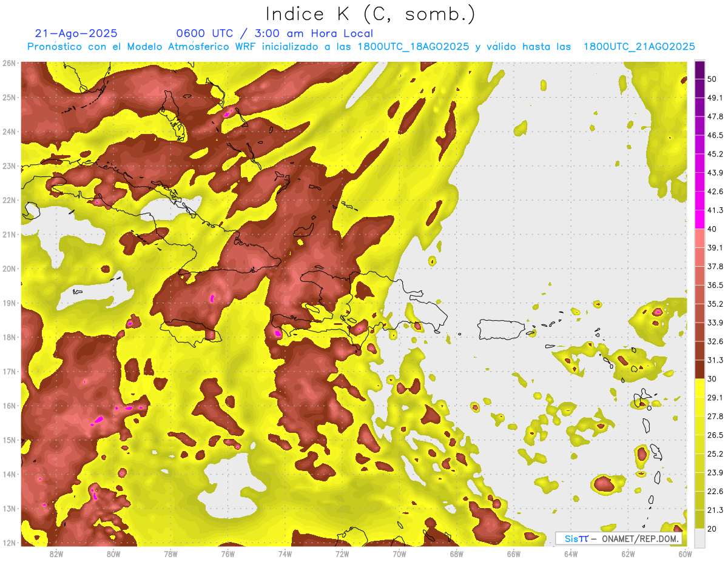Click the 23N latitude label
The image size is (728, 562).
coord(9,166)
